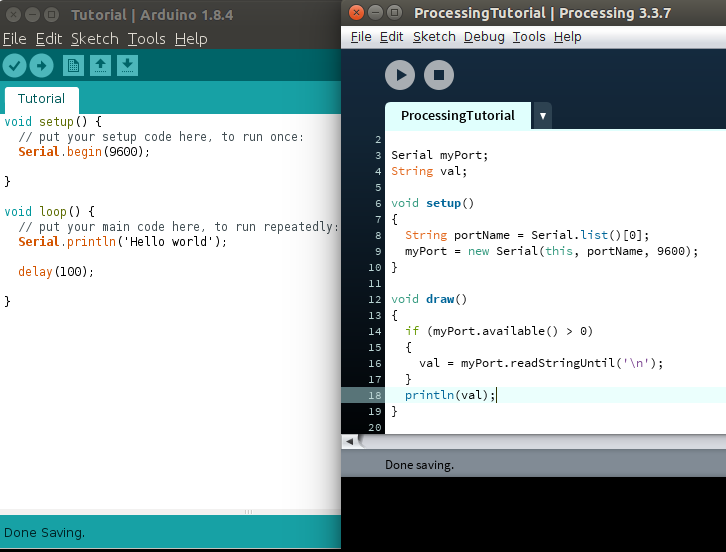Click the 'Done saving.' status in Processing
This screenshot has height=552, width=726.
419,465
